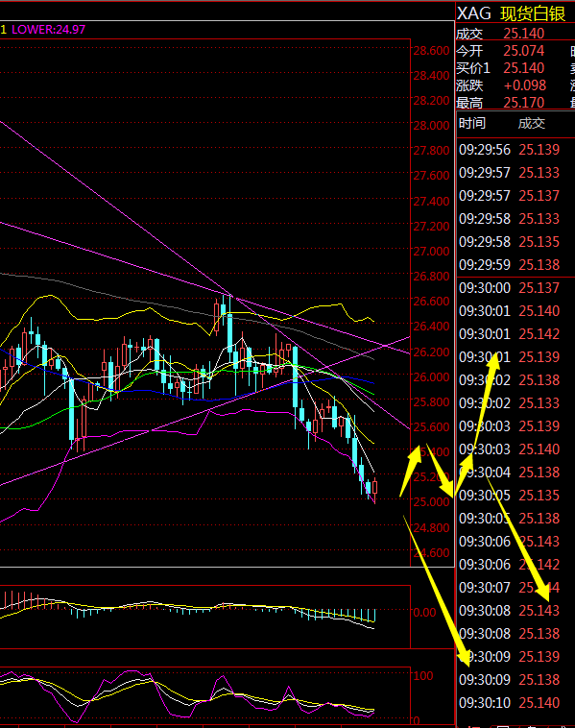Viewport: 575px width, 728px height.
Task: Click the last cyan MACD histogram bar
Action: (374, 616)
